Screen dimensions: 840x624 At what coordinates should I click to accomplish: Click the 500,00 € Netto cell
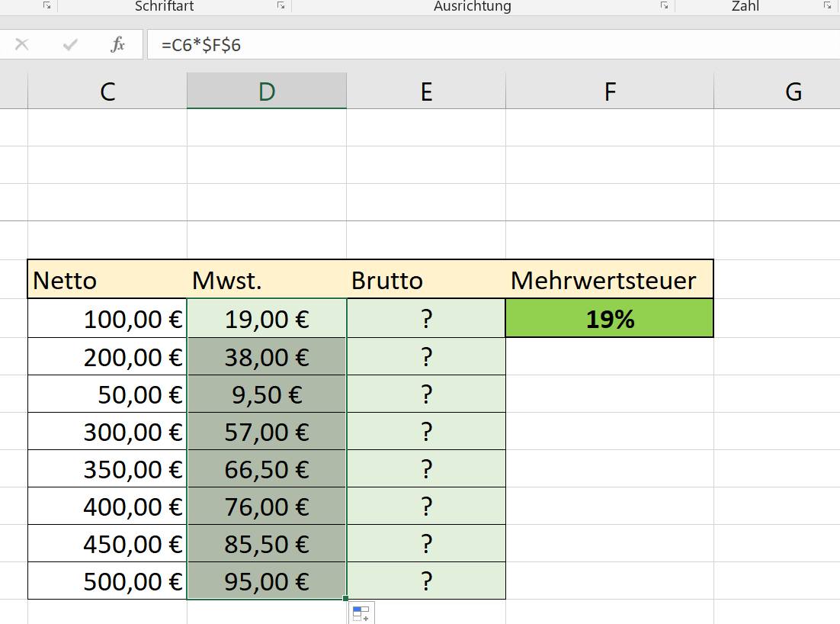click(x=107, y=581)
